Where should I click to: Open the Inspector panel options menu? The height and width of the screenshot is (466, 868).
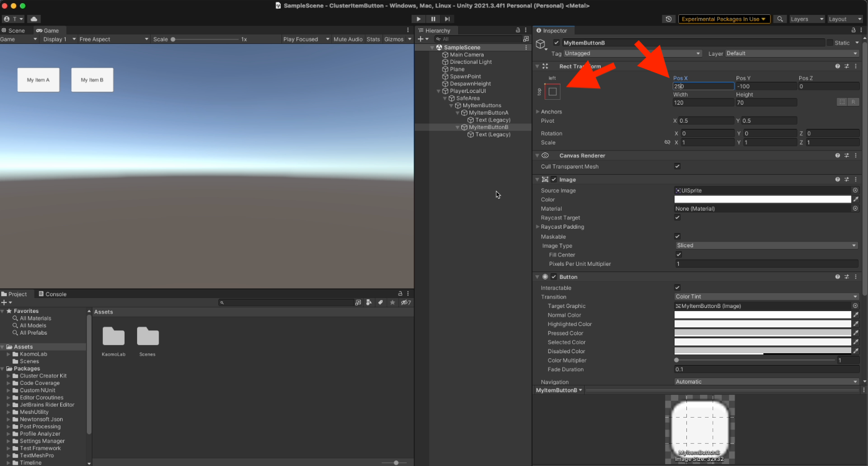pyautogui.click(x=861, y=30)
